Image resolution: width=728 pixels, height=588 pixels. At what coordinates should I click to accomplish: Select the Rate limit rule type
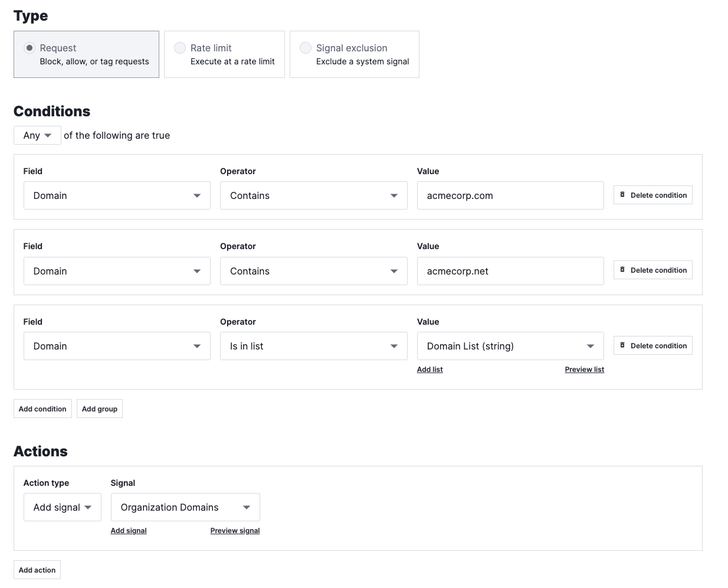click(x=180, y=48)
